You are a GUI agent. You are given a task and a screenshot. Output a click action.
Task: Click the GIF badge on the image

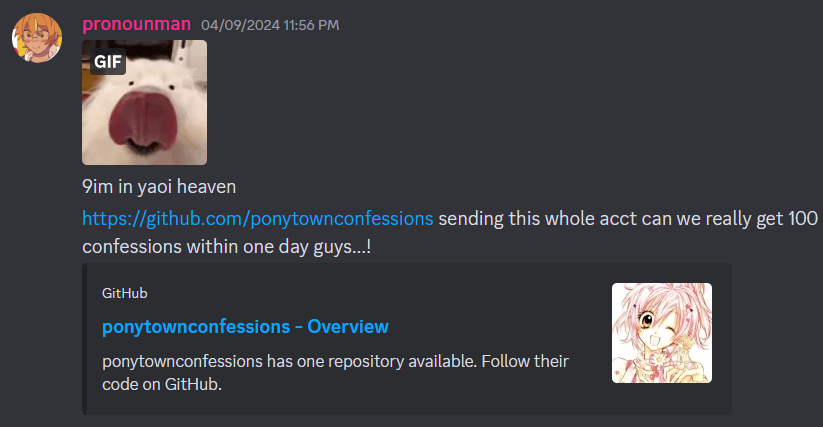pyautogui.click(x=108, y=62)
